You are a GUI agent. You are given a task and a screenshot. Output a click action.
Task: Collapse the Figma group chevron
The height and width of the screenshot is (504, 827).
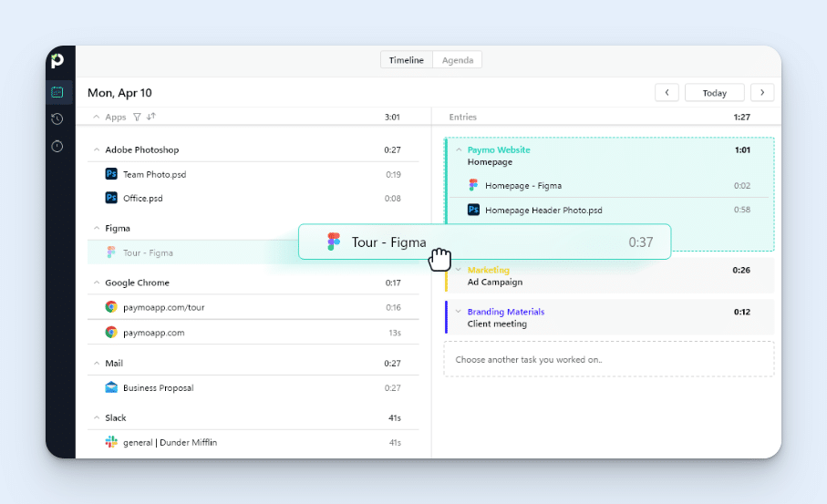point(97,228)
